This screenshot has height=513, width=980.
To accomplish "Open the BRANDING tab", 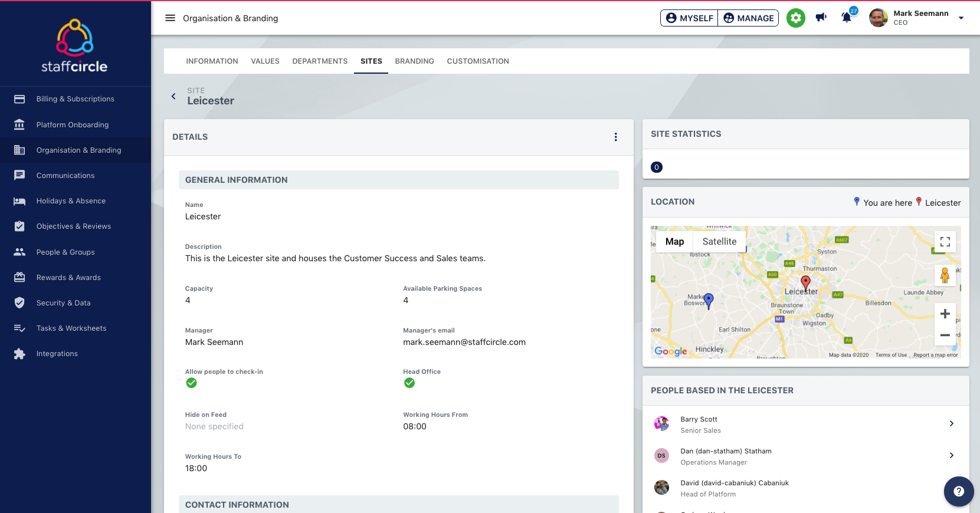I will [414, 61].
